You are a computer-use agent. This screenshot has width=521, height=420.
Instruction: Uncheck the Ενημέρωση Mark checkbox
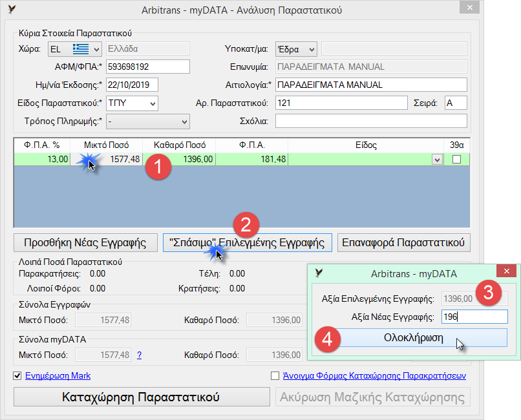click(17, 376)
